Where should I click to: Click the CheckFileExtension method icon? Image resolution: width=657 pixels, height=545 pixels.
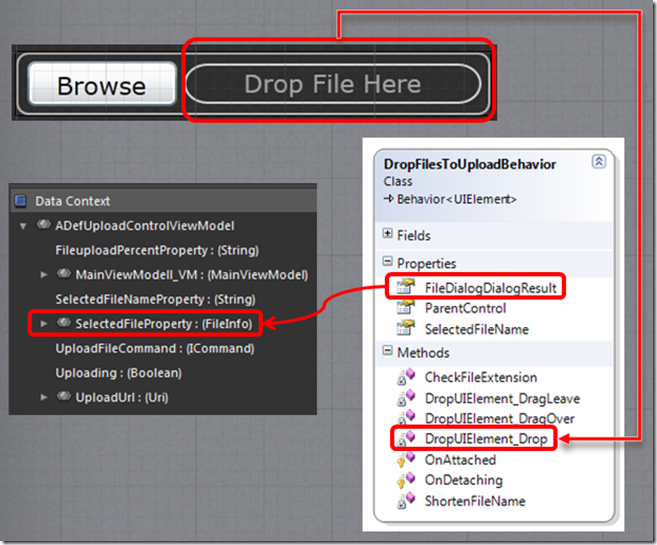pos(406,377)
